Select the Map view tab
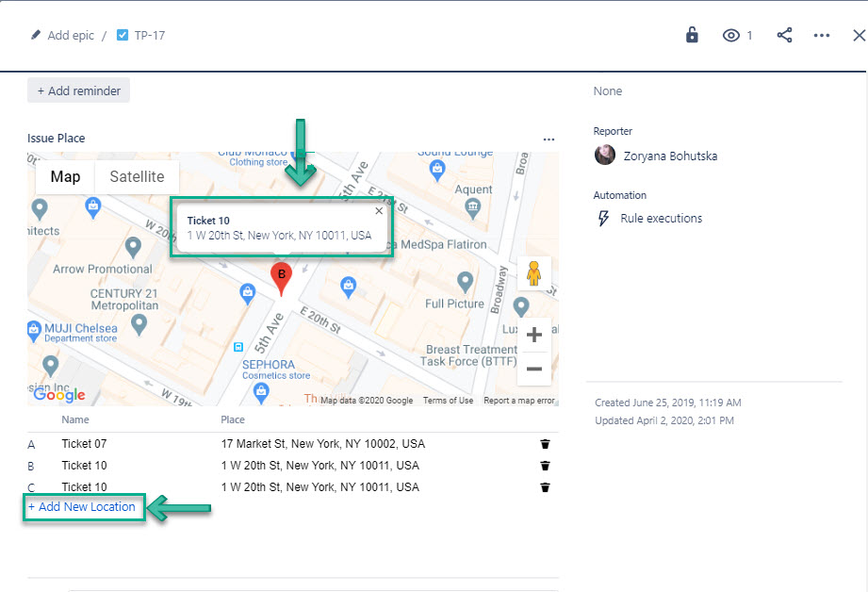The width and height of the screenshot is (868, 592). [65, 176]
